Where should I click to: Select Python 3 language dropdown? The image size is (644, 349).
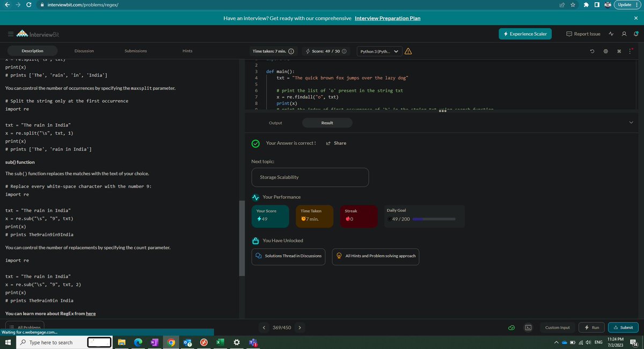click(379, 51)
